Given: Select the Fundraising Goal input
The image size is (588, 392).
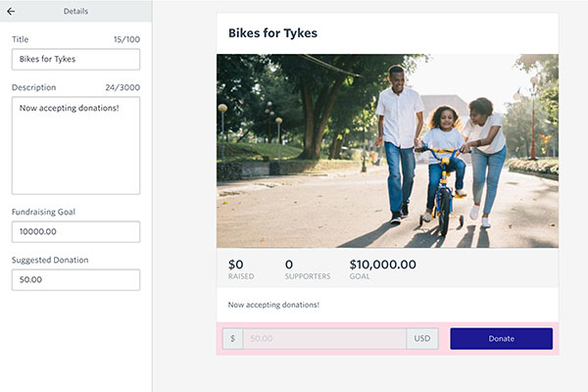Looking at the screenshot, I should click(x=75, y=232).
